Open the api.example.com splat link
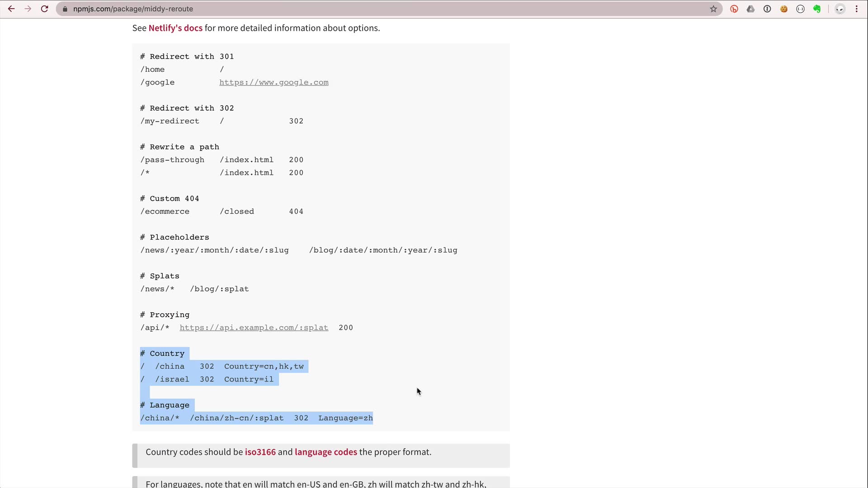The height and width of the screenshot is (488, 868). point(254,328)
